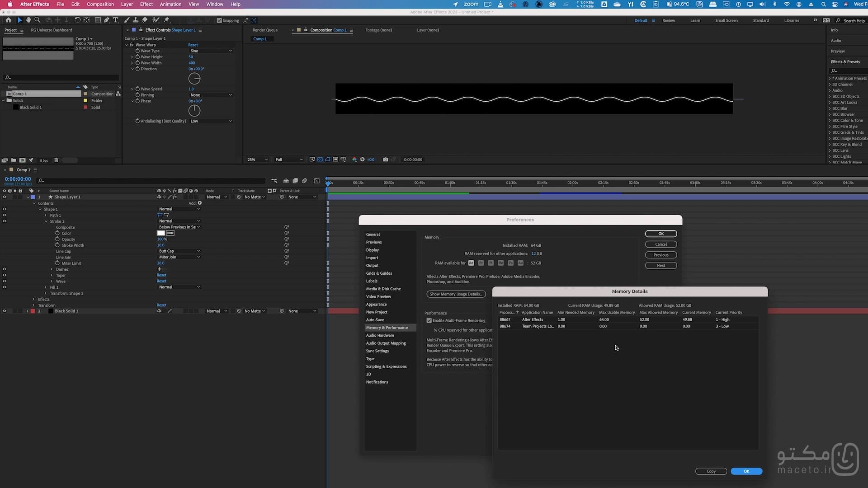Open Stroke 1 white color swatch
Image resolution: width=868 pixels, height=488 pixels.
[161, 233]
